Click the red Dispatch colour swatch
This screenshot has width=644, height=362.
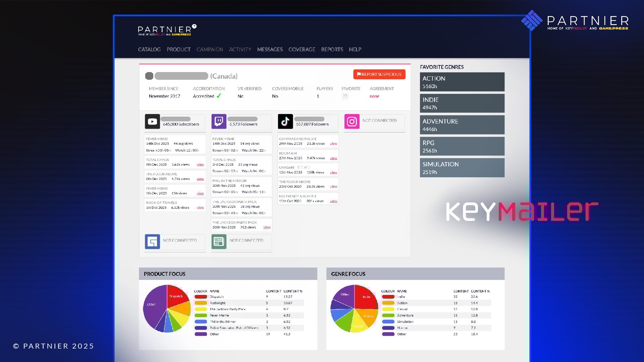(x=201, y=297)
